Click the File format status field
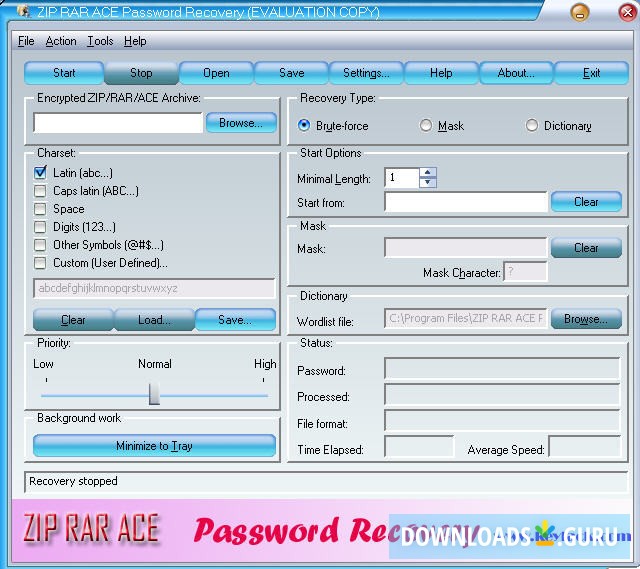Viewport: 640px width, 569px height. tap(502, 421)
